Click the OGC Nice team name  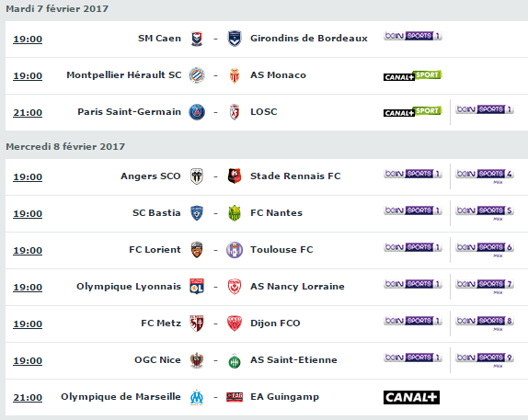(x=157, y=360)
